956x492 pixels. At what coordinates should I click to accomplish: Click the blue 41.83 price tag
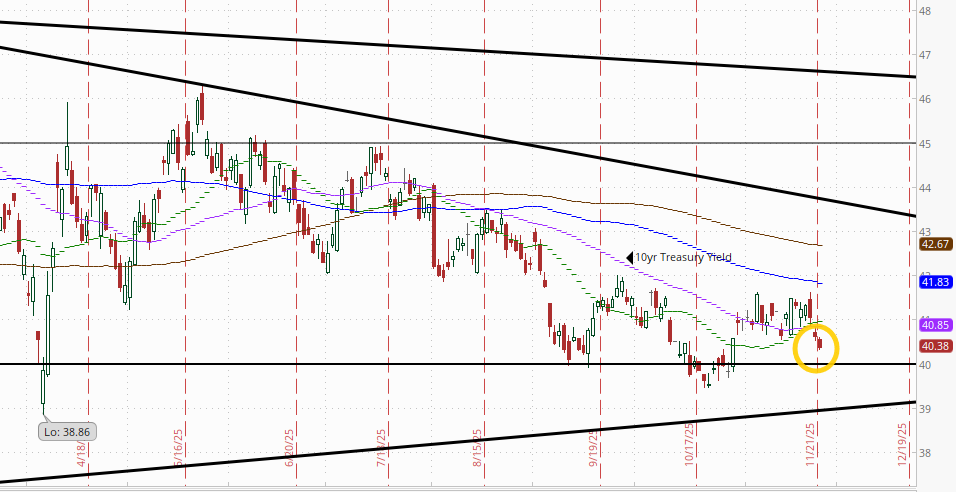[936, 282]
